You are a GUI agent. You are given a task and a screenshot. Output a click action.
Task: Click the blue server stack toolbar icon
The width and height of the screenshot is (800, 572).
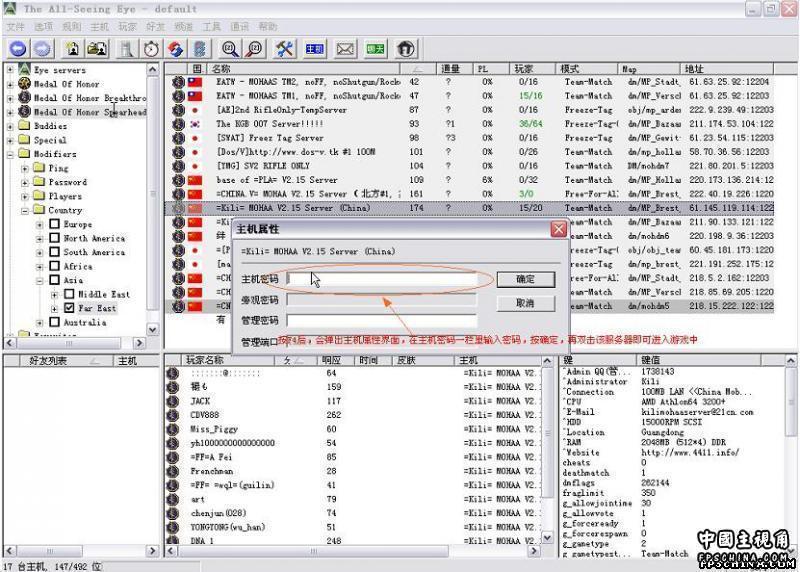click(199, 49)
